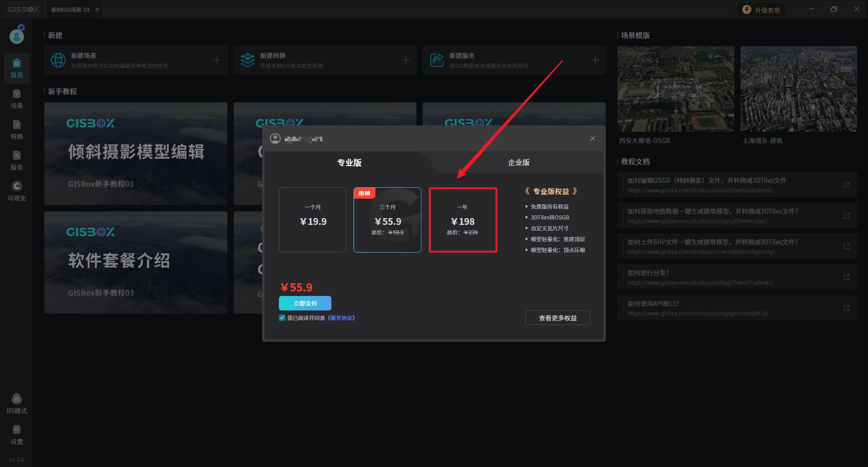
Task: Open external icon for 如何上传SHP文件 doc
Action: pyautogui.click(x=847, y=246)
